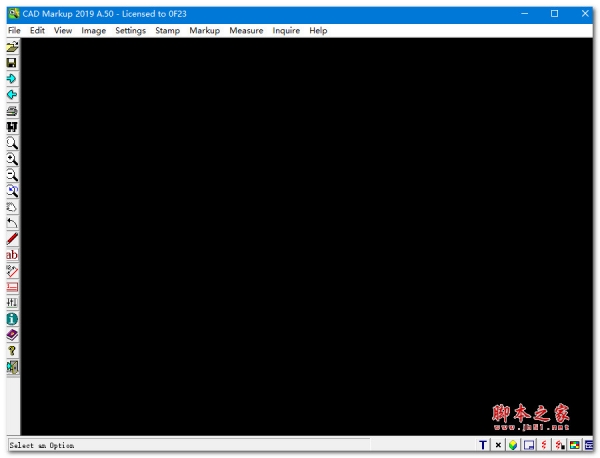Click the plain red squiggle status icon

pos(544,445)
